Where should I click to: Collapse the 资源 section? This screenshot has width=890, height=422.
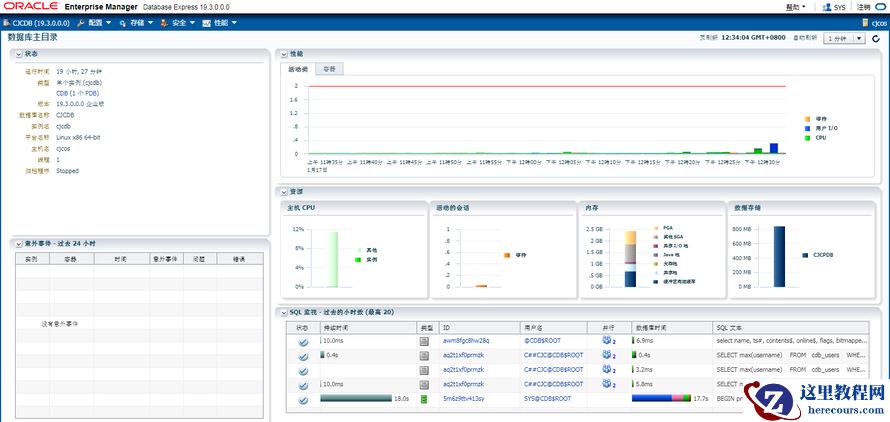284,192
